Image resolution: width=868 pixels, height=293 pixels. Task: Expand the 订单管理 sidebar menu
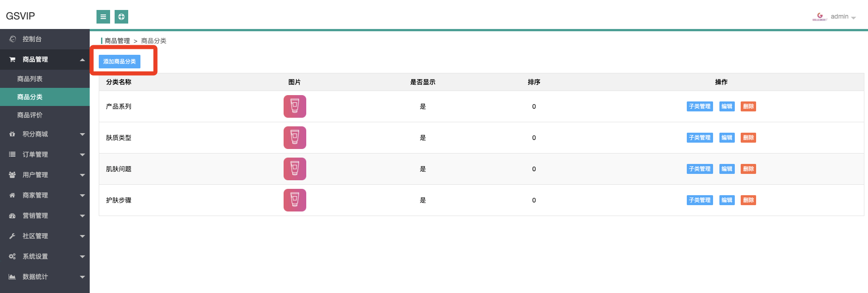[44, 154]
